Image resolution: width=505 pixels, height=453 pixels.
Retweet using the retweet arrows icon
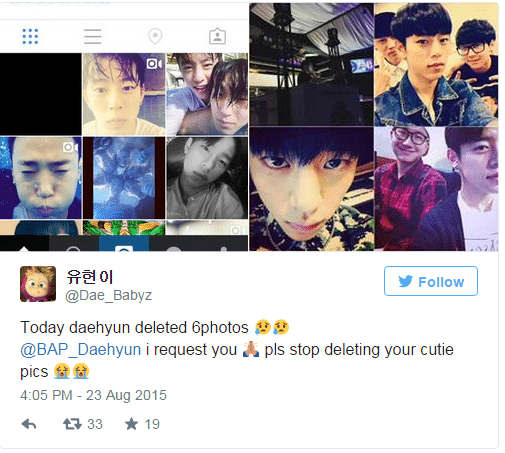click(x=72, y=424)
